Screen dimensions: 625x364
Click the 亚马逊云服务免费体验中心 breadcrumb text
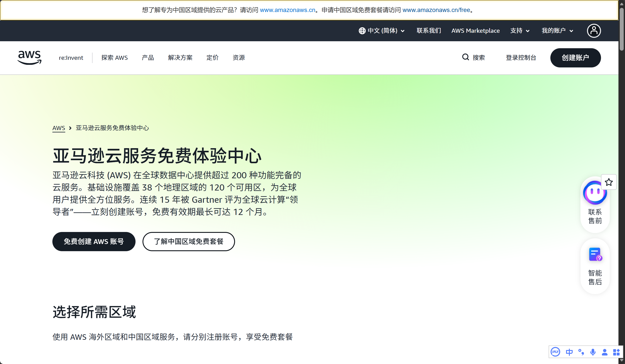pyautogui.click(x=112, y=128)
